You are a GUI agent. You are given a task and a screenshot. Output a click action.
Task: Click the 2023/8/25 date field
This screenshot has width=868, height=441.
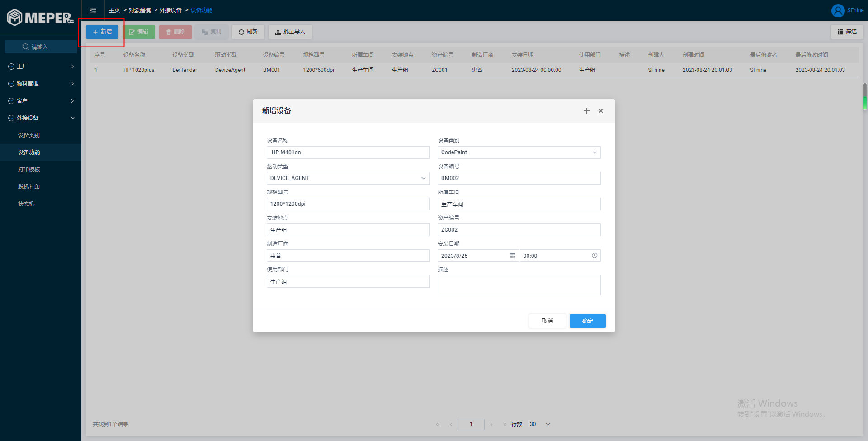[x=478, y=256]
